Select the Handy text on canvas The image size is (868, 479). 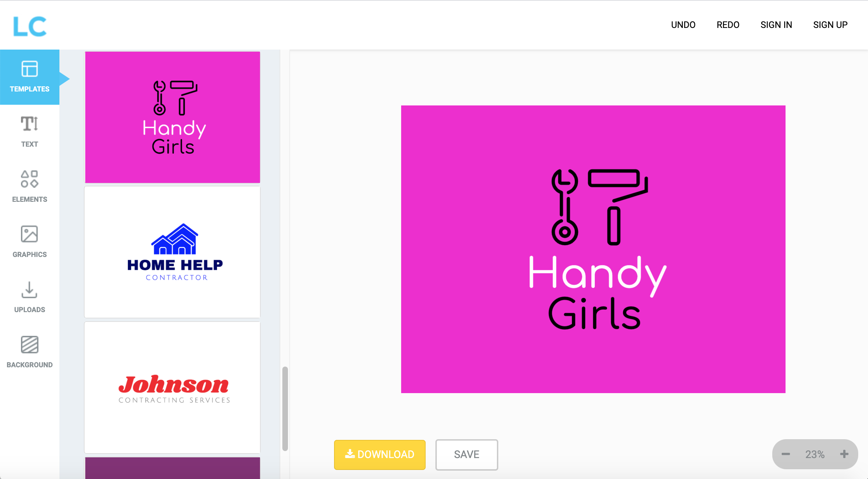(x=598, y=273)
